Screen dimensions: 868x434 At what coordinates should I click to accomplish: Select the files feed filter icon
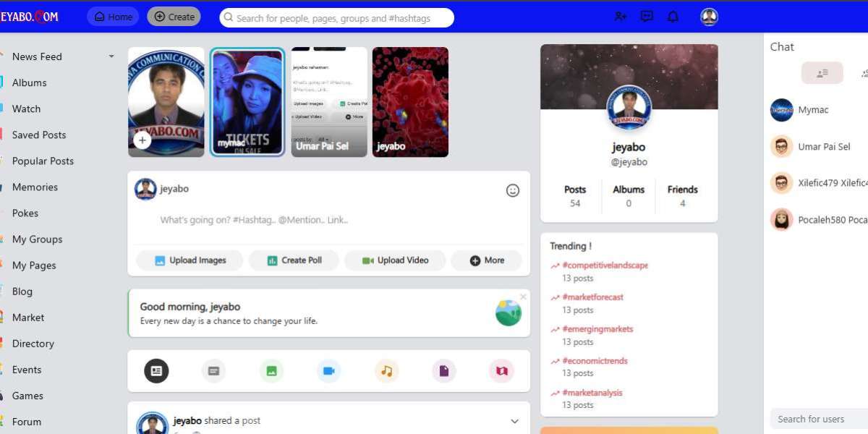[x=444, y=371]
